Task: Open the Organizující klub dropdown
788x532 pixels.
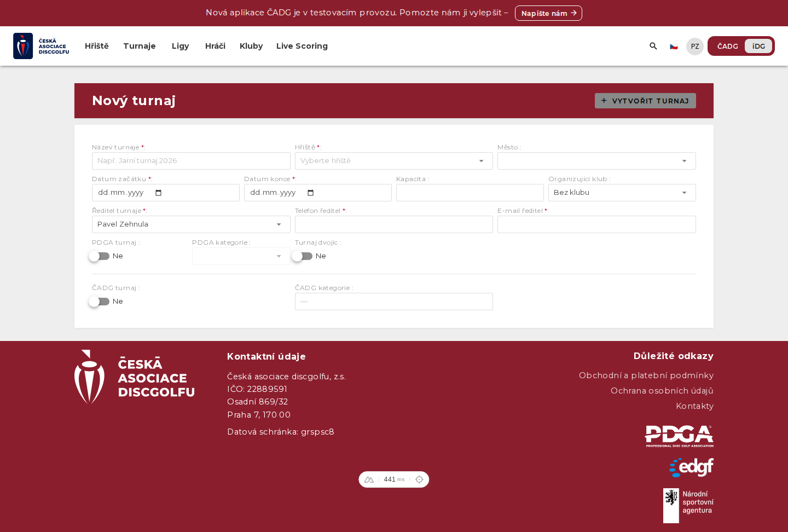Action: click(x=622, y=193)
